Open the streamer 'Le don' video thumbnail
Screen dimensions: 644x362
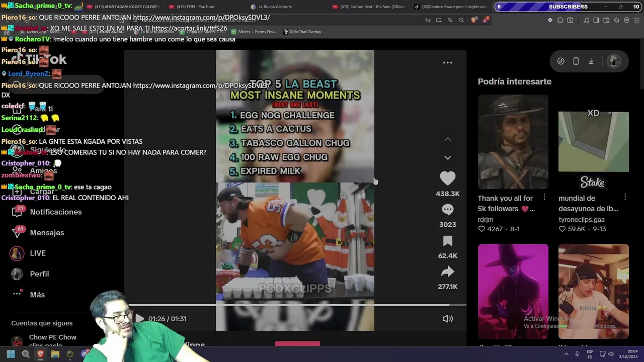[593, 291]
